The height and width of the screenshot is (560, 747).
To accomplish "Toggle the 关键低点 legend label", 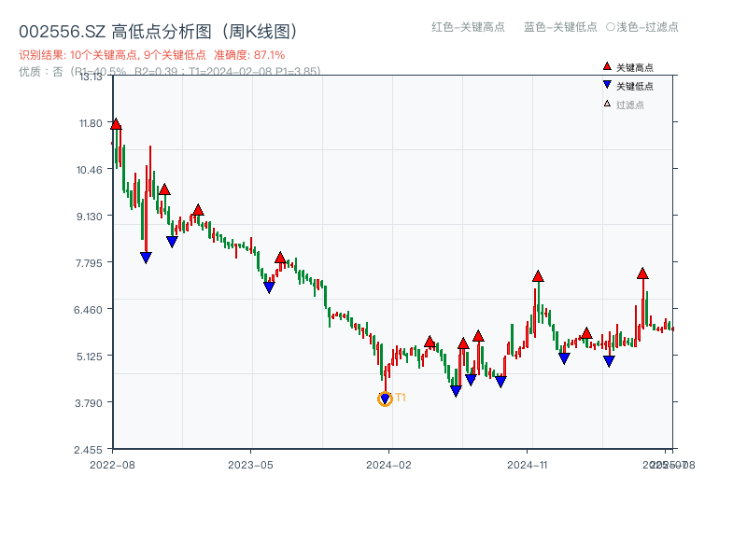I will coord(635,86).
